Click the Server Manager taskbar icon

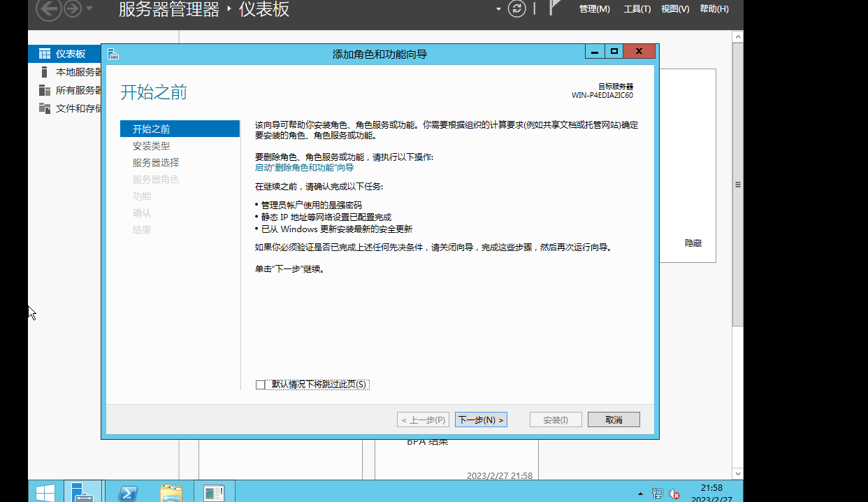tap(82, 492)
